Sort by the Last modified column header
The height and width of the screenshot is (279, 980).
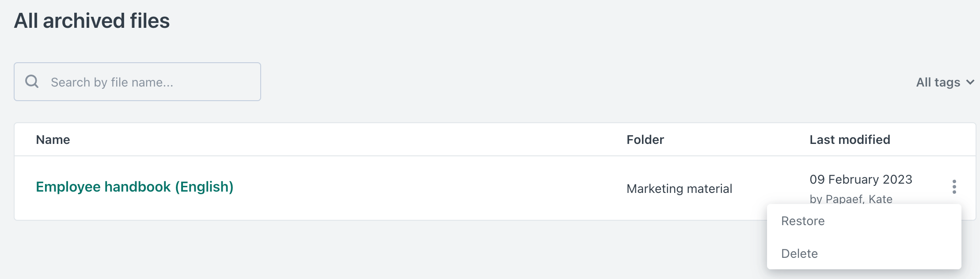850,139
